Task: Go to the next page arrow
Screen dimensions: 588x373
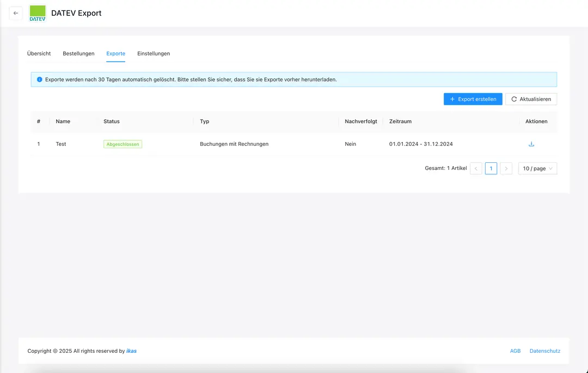Action: [506, 169]
